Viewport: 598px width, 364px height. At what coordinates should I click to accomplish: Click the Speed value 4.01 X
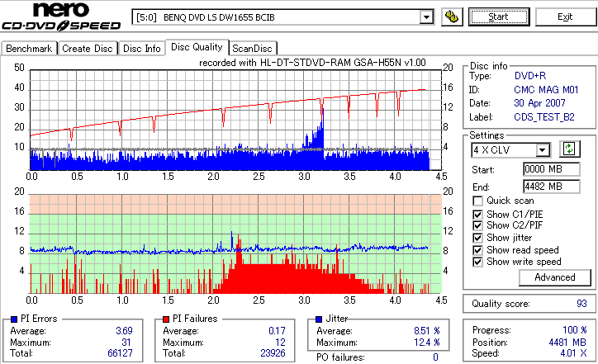click(573, 353)
